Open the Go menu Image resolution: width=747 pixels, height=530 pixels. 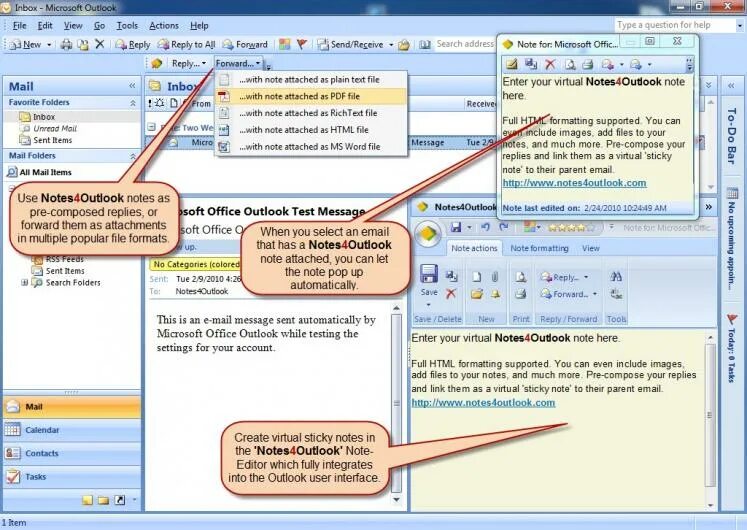(x=99, y=26)
